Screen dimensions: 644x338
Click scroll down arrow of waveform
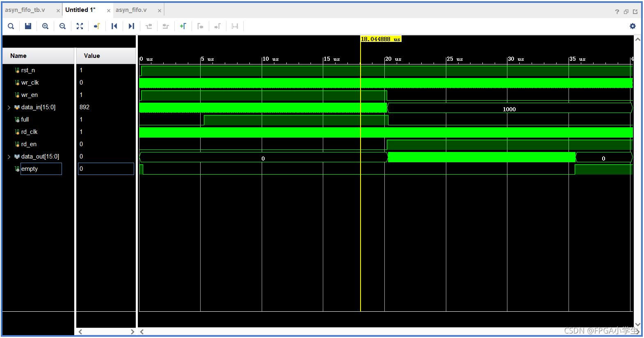tap(638, 324)
